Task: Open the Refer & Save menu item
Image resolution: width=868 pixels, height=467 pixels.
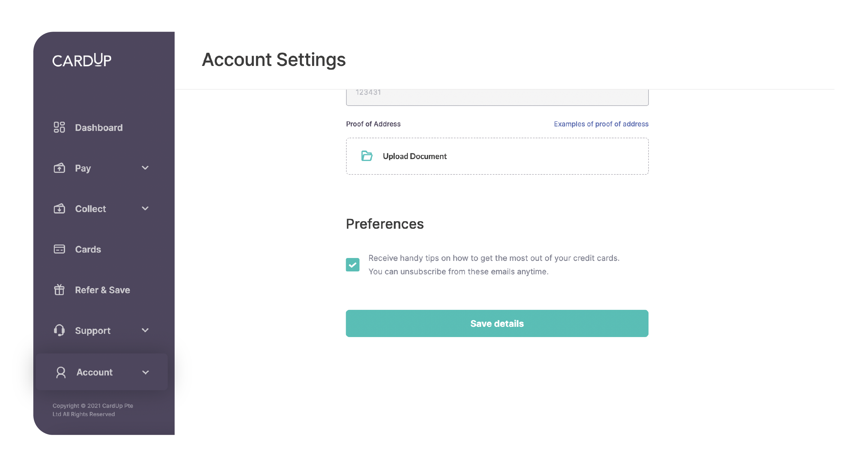Action: 103,290
